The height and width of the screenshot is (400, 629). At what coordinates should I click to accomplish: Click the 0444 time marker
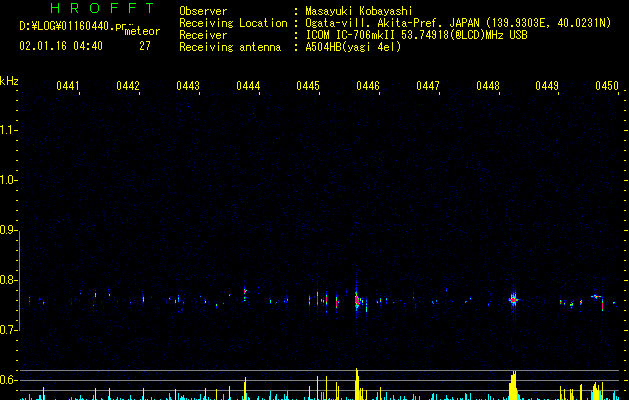click(248, 85)
